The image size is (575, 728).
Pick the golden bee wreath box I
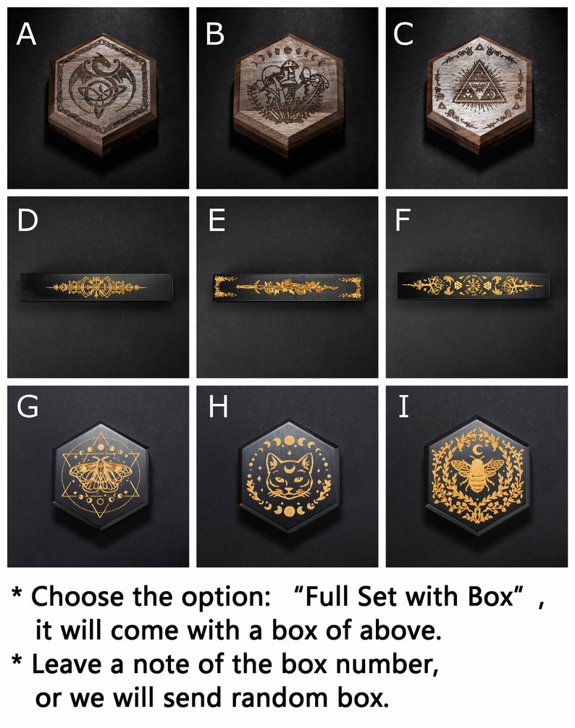point(477,475)
